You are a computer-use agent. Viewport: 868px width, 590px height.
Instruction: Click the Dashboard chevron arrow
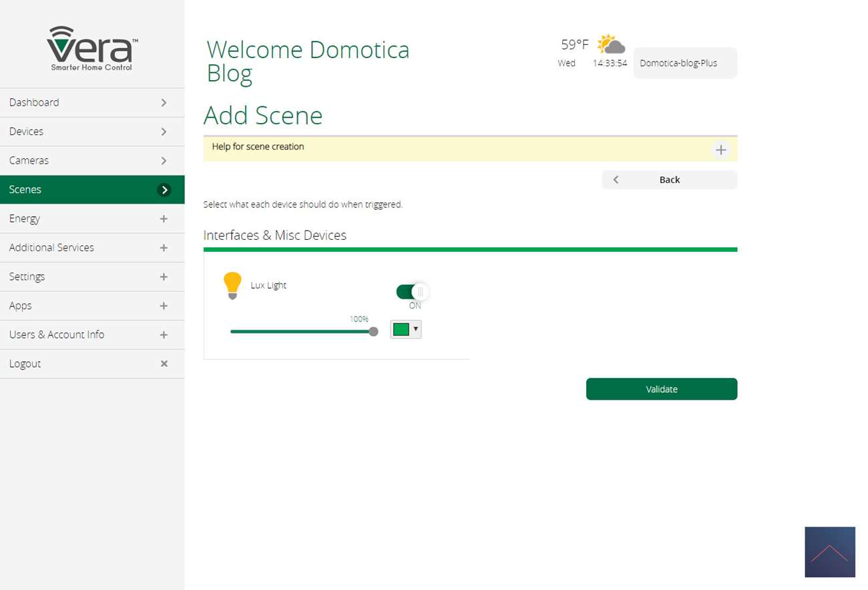(164, 103)
